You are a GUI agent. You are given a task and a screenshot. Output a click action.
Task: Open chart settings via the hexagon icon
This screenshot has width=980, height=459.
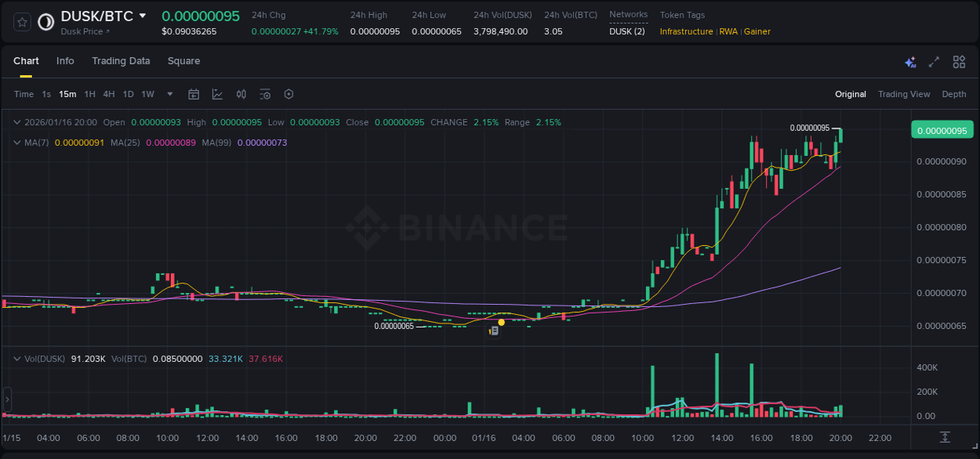289,94
